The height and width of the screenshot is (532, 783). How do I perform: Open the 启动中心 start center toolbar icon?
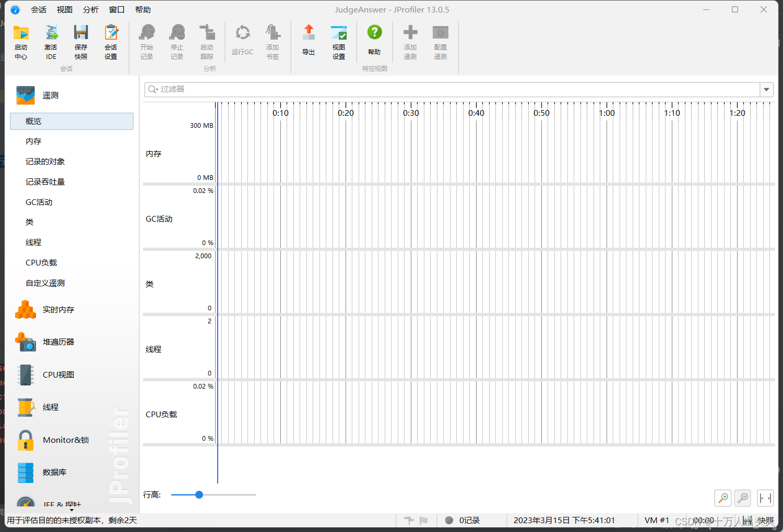tap(21, 42)
